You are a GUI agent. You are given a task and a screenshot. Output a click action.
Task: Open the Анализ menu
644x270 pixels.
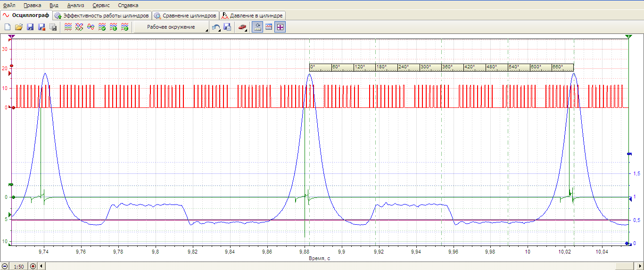[x=75, y=5]
